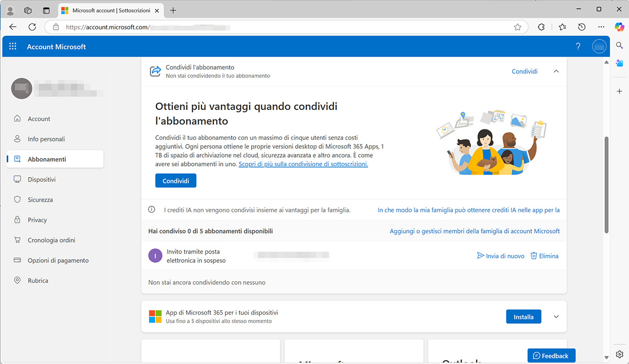
Task: Click the Privacy lock icon
Action: 17,219
